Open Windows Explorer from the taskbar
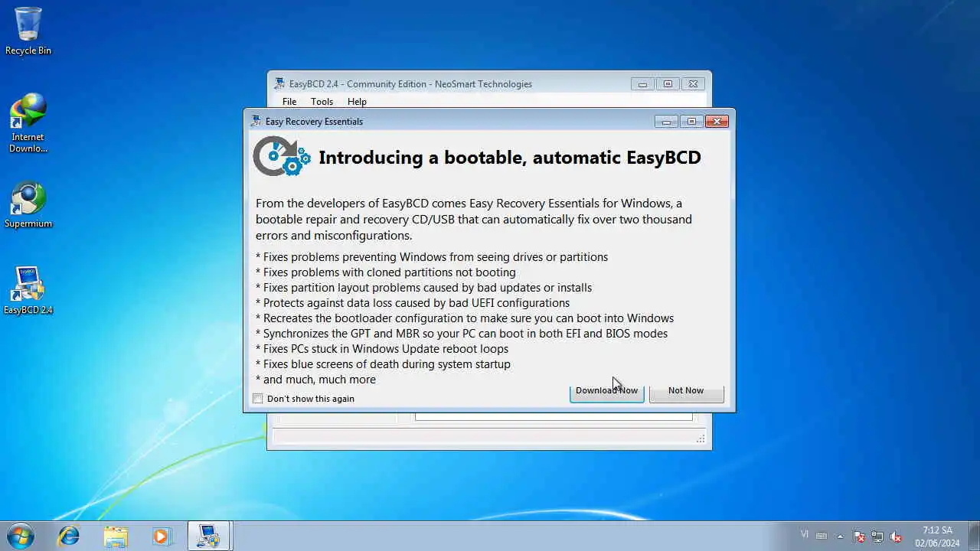Viewport: 980px width, 551px height. coord(116,536)
